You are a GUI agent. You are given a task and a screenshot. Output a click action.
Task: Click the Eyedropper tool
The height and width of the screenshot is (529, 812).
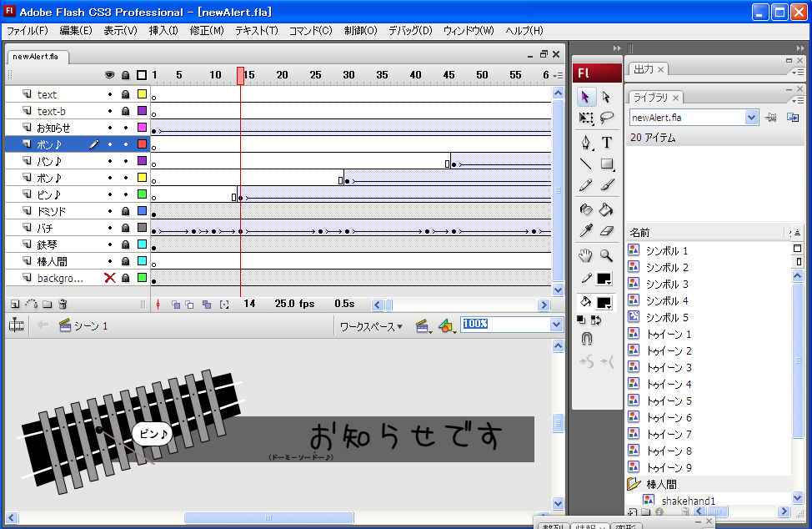click(587, 231)
